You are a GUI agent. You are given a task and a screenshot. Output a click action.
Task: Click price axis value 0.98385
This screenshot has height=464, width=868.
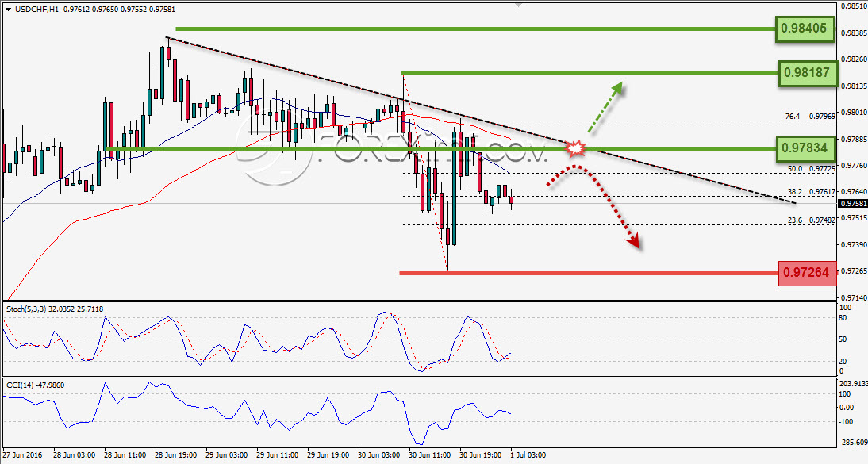[854, 33]
